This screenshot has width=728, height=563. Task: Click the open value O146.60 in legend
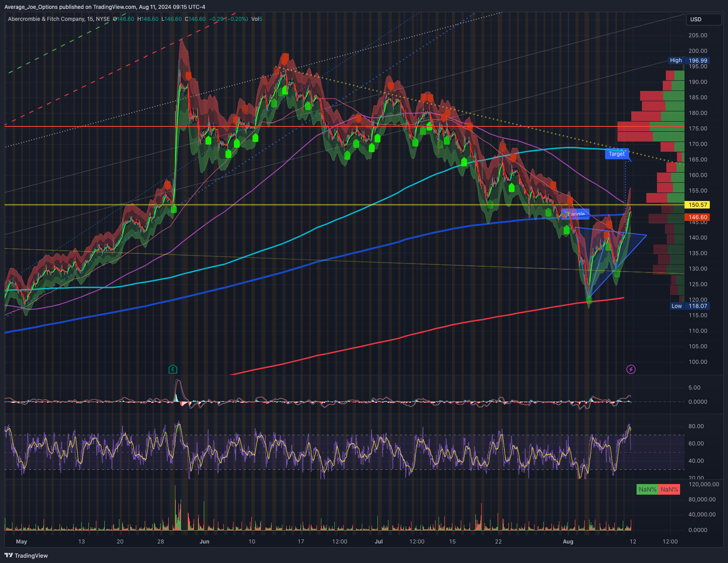tap(123, 19)
